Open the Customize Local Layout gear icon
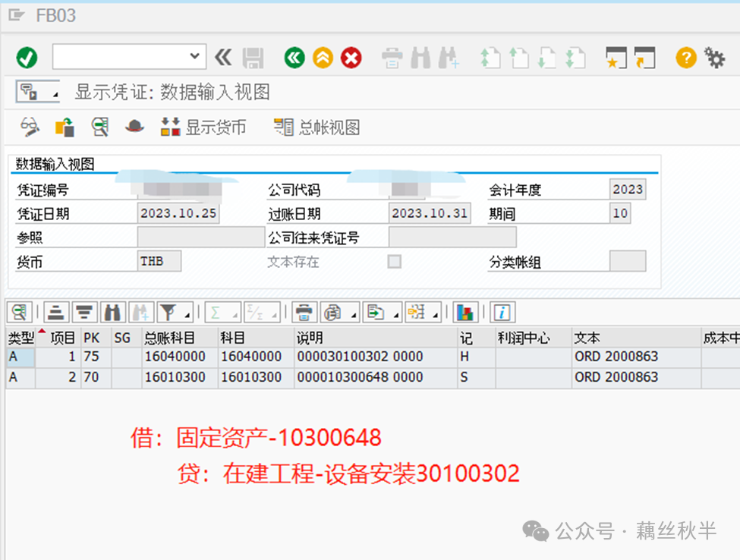 714,58
